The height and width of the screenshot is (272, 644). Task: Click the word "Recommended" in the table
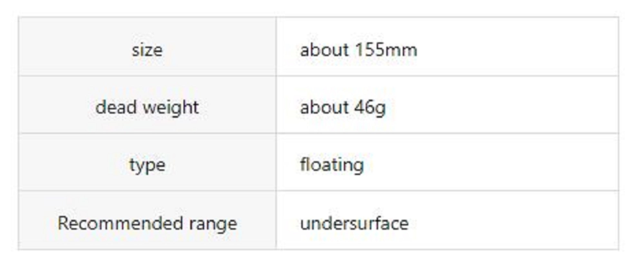pos(120,223)
